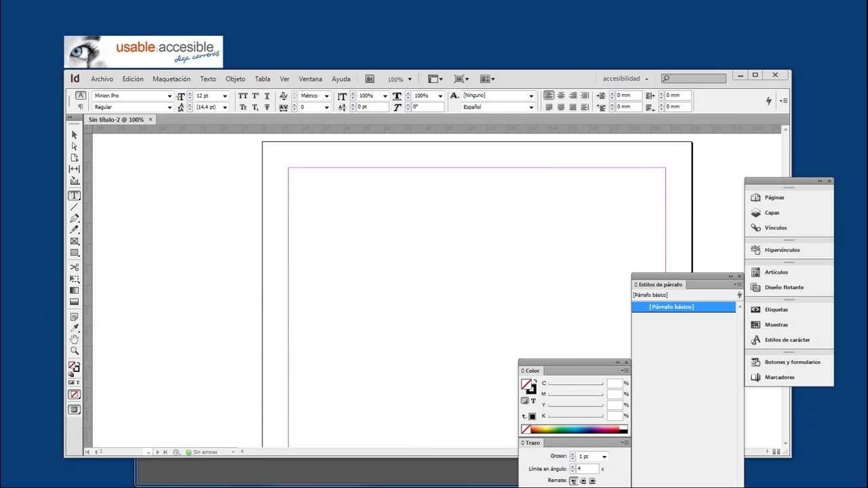
Task: Open the Ventana menu
Action: (x=311, y=79)
